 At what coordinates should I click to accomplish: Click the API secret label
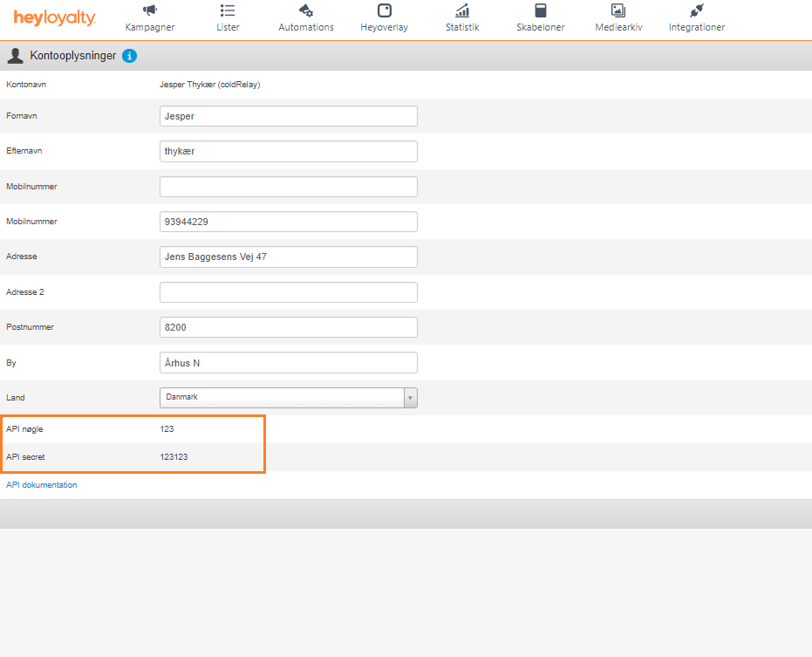tap(25, 457)
